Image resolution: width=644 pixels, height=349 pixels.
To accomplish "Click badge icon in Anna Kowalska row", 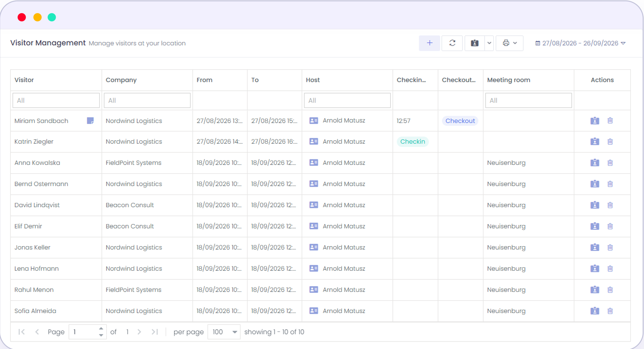I will (595, 163).
